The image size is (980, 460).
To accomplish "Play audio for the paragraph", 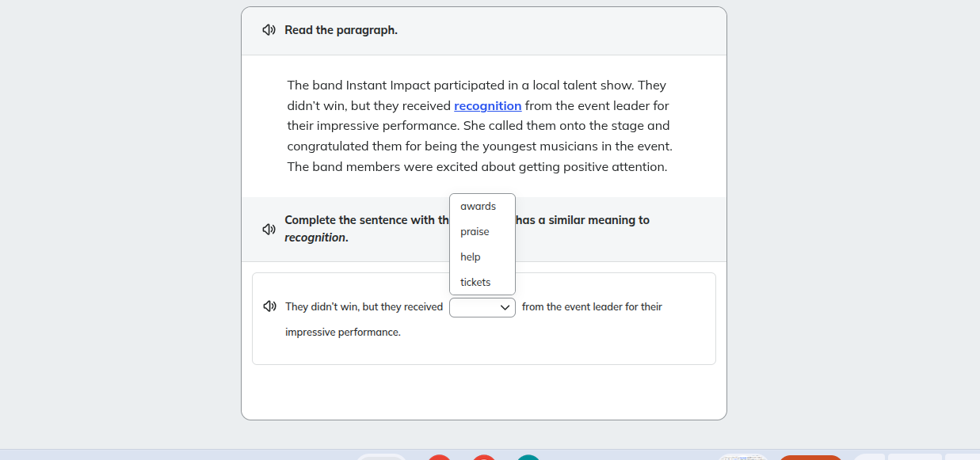I will (269, 29).
